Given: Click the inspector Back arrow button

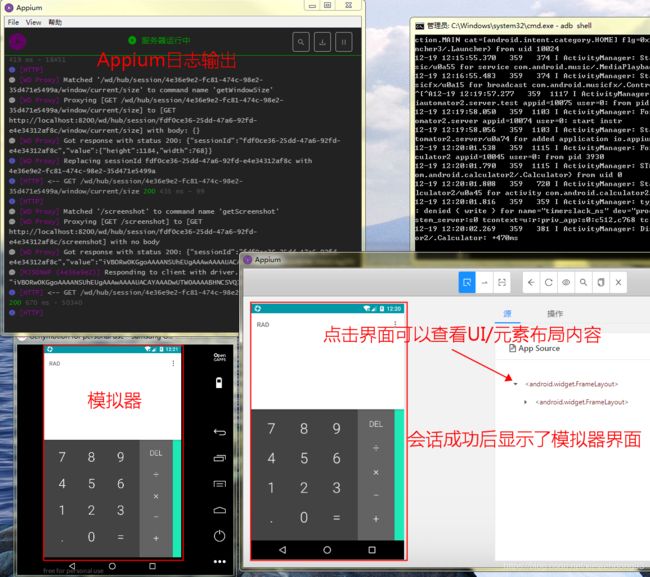Looking at the screenshot, I should (531, 282).
